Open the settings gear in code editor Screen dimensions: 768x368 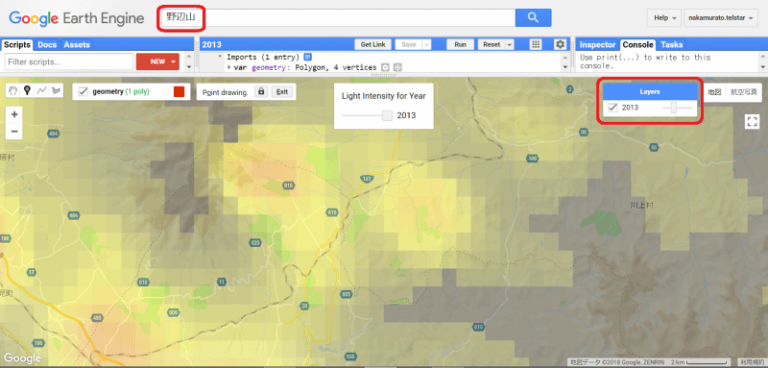pyautogui.click(x=560, y=44)
